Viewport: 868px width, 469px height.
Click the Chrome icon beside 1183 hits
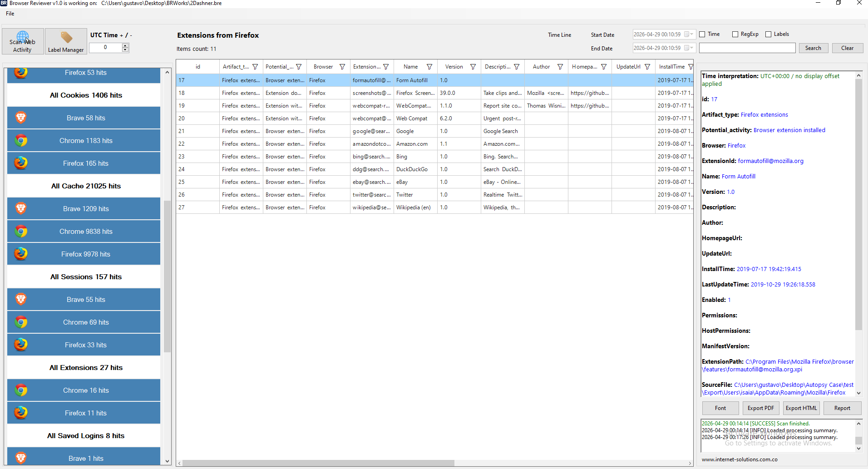21,140
